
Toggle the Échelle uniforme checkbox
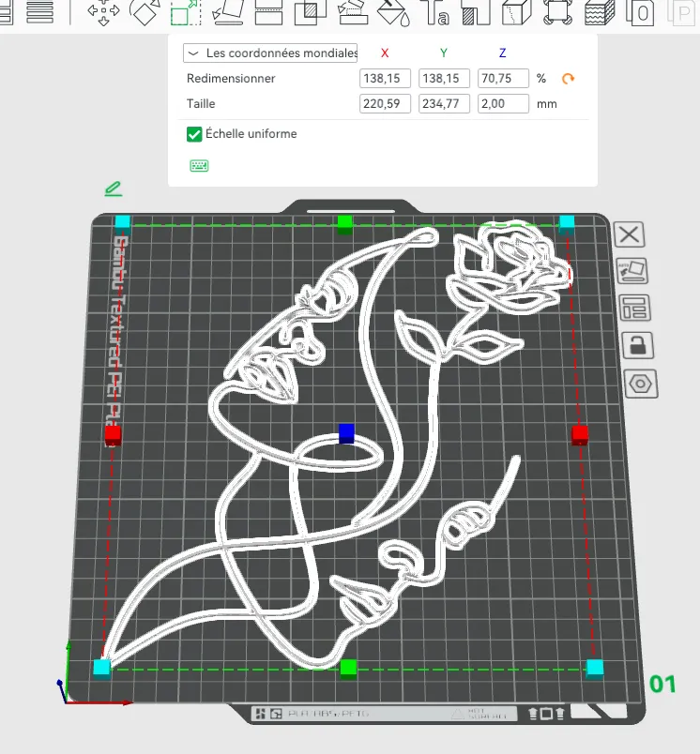click(x=194, y=134)
